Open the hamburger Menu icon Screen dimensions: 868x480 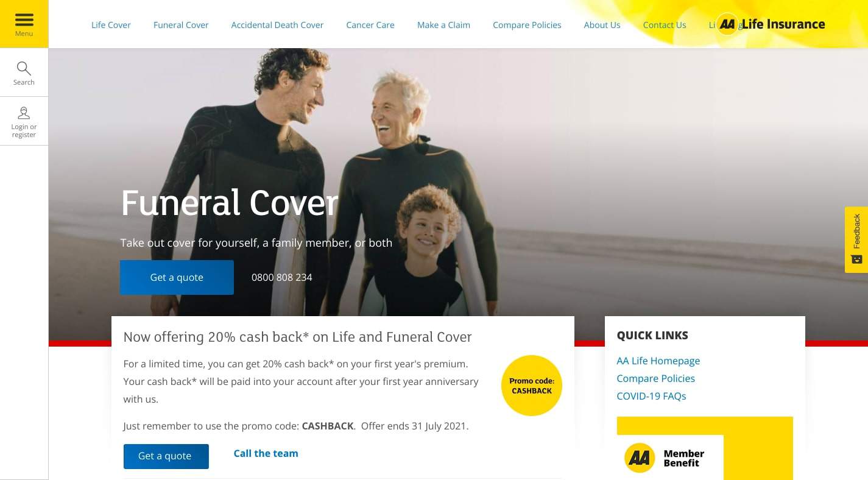tap(24, 20)
